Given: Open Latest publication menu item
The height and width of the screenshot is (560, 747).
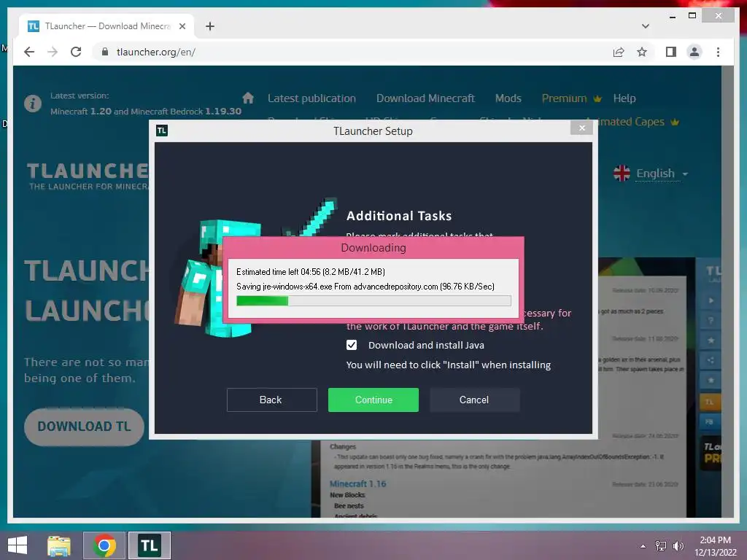Looking at the screenshot, I should 311,98.
